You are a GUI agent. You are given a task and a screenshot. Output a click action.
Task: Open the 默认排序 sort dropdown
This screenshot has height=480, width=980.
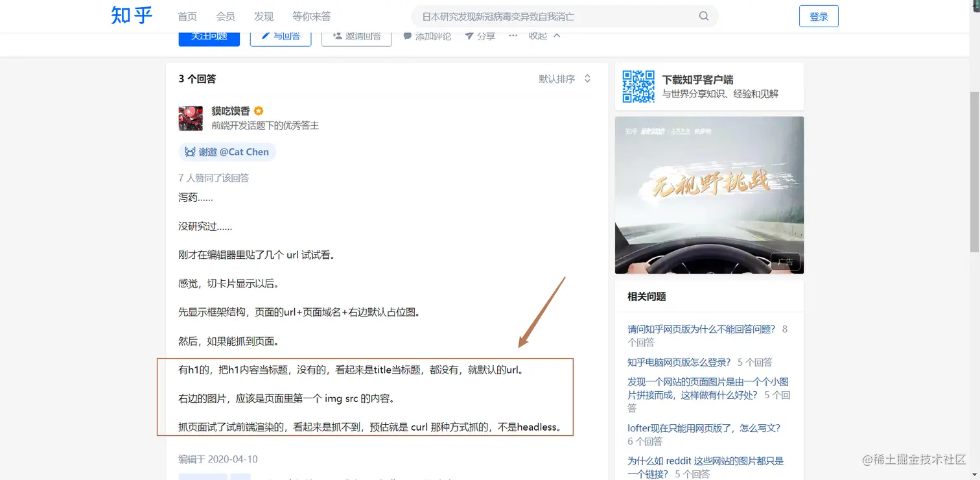[x=565, y=78]
